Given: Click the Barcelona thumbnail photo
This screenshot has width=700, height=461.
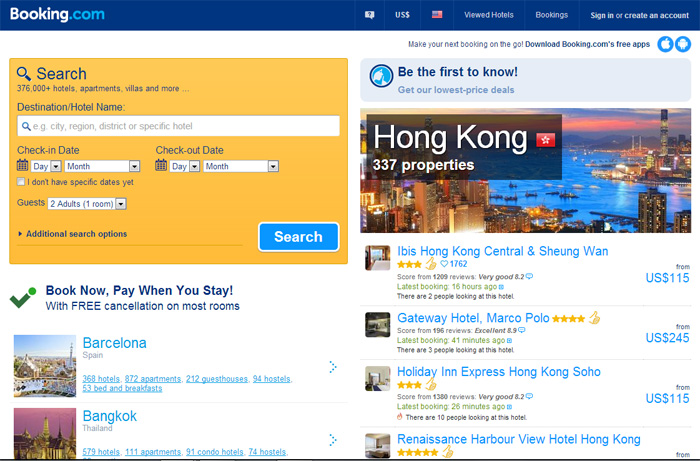Looking at the screenshot, I should (x=45, y=366).
